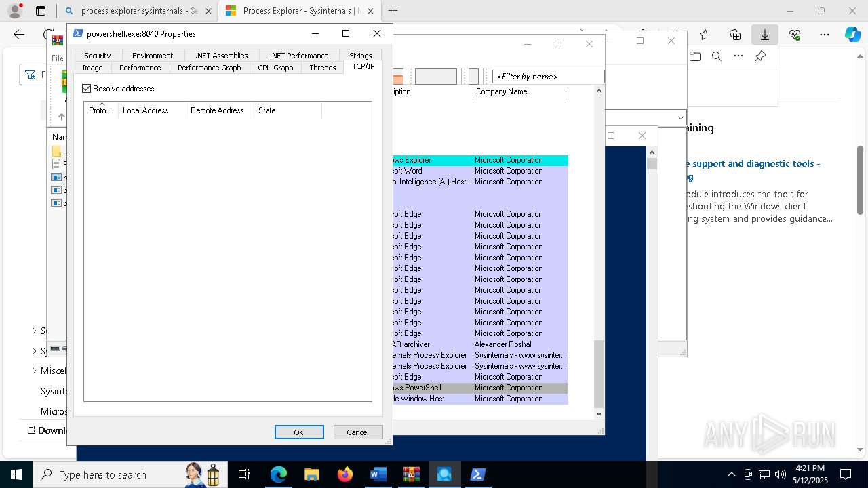Click Process Explorer vertical scrollbar thumb
Image resolution: width=868 pixels, height=488 pixels.
(599, 373)
